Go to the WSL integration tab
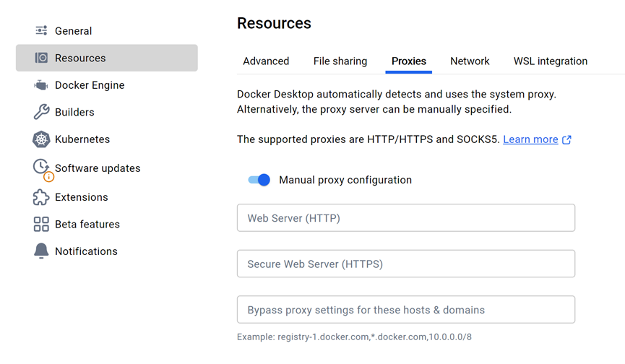Viewport: 625px width, 364px height. click(x=551, y=61)
